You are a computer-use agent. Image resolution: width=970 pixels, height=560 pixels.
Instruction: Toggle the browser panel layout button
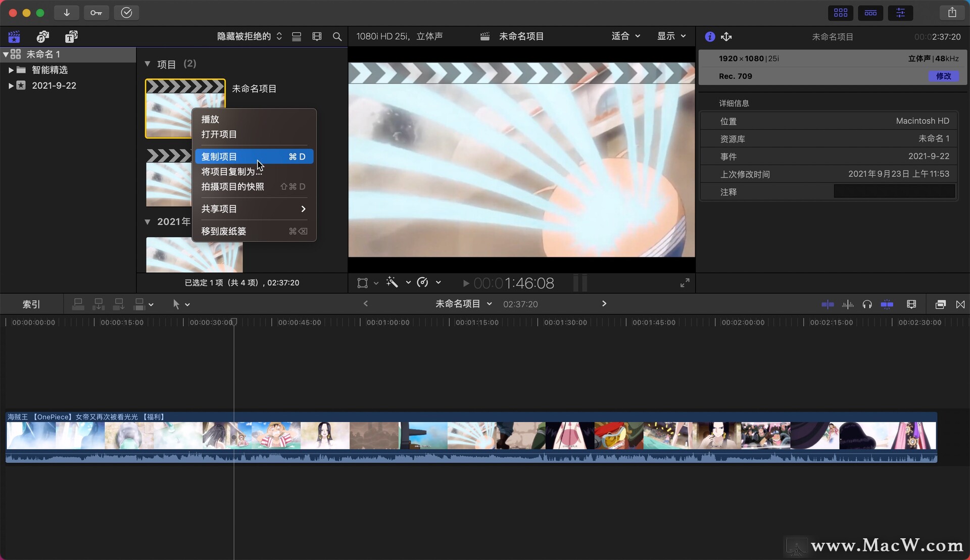[x=841, y=13]
